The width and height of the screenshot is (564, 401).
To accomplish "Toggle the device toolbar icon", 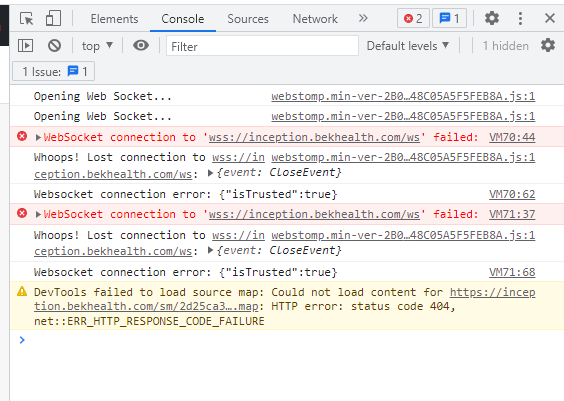I will tap(53, 18).
